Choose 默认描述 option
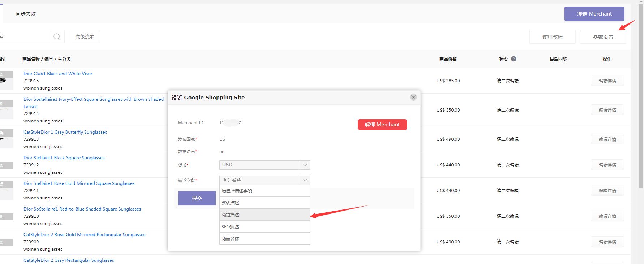 (x=265, y=203)
